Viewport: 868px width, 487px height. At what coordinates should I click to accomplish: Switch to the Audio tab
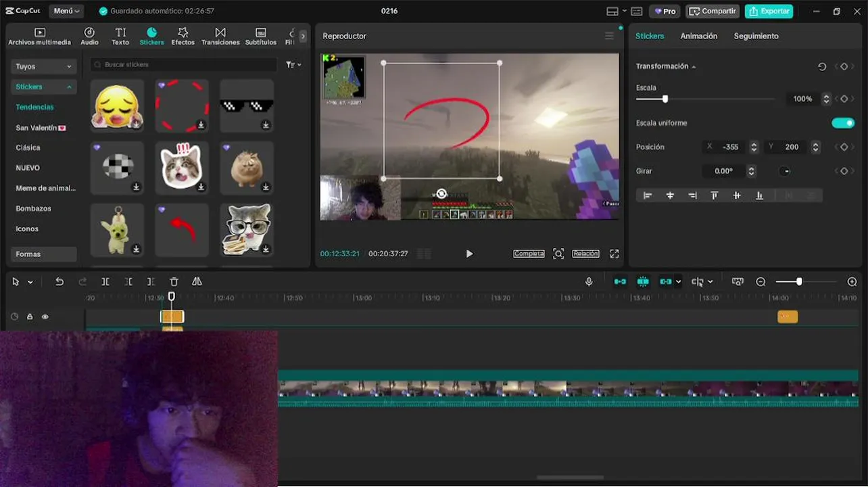pos(89,37)
